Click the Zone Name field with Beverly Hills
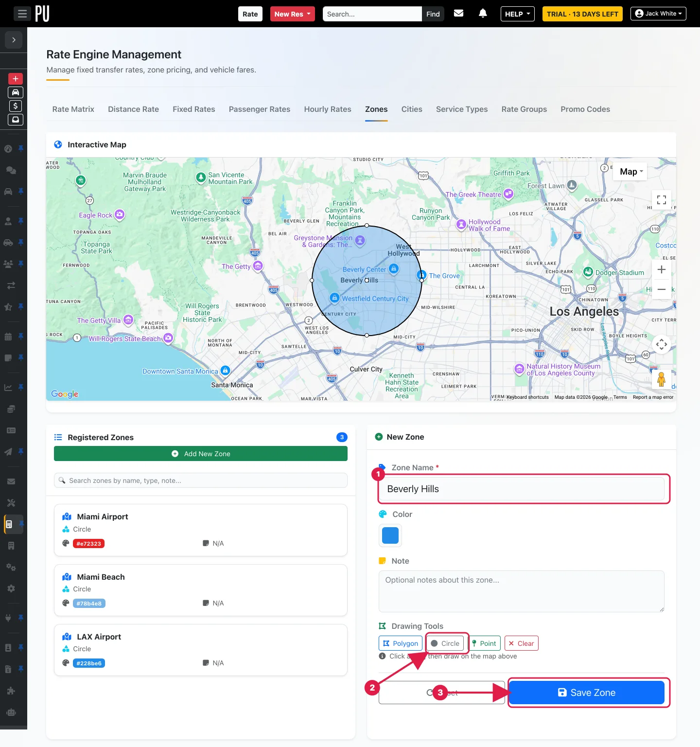Screen dimensions: 700x747 [x=521, y=489]
